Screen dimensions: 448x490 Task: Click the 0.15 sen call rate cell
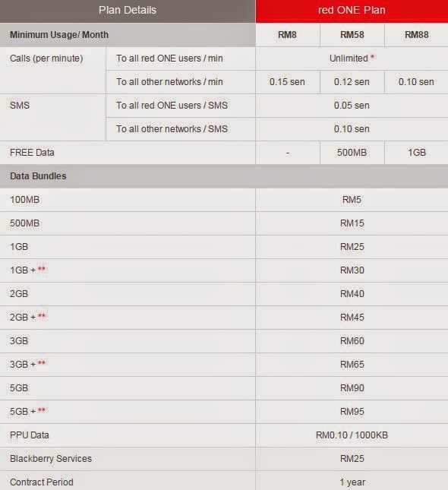click(288, 82)
